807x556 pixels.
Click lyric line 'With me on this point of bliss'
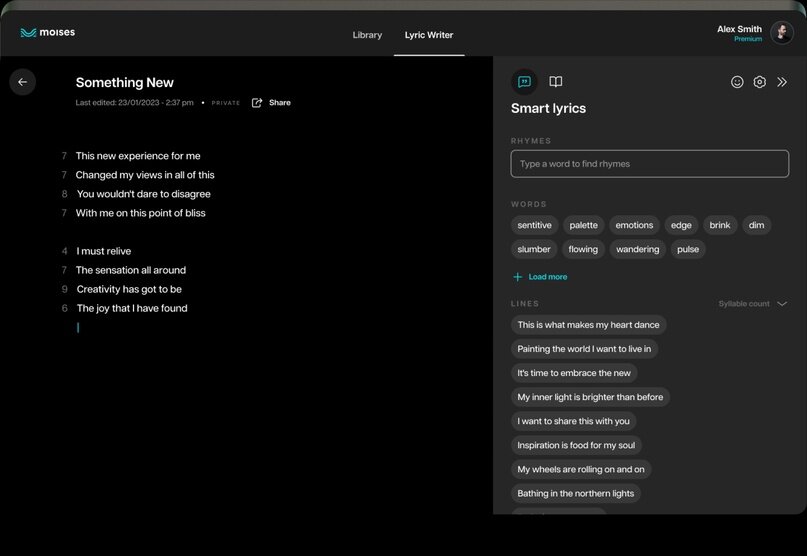(141, 213)
